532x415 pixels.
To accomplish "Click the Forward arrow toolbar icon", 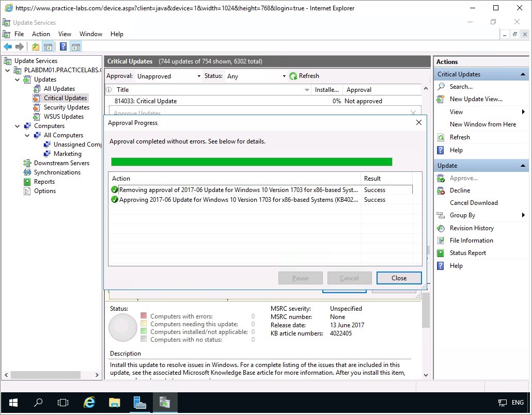I will (20, 47).
